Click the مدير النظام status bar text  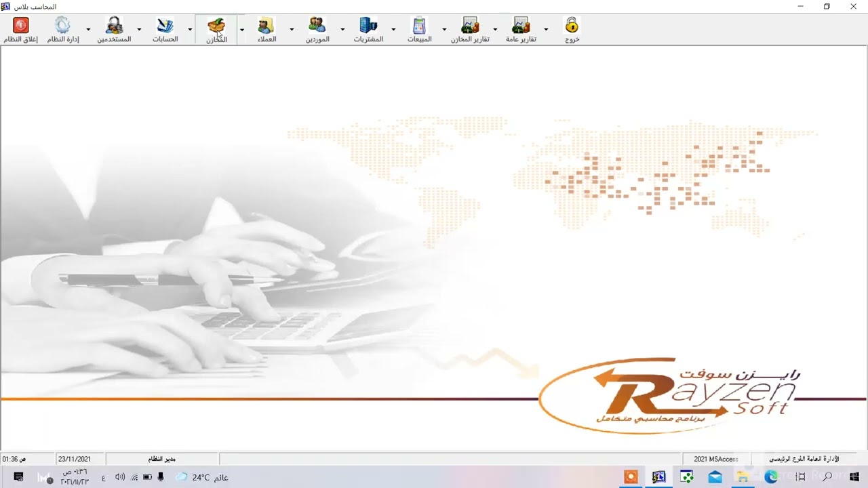[x=162, y=459]
